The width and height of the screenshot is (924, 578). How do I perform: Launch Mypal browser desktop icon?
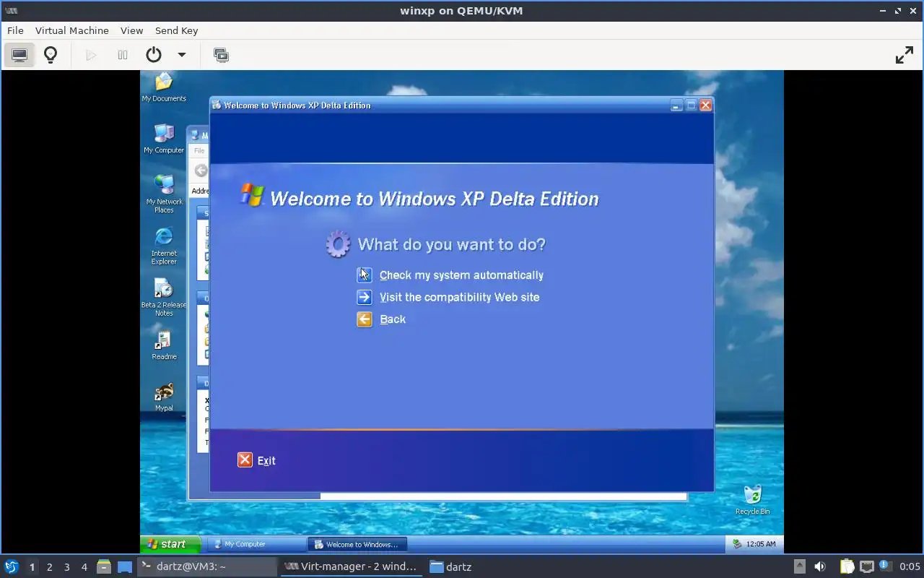point(164,397)
